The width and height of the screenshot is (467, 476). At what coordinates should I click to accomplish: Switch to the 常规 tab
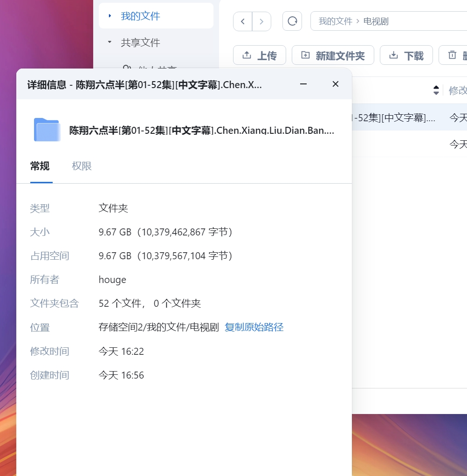point(40,166)
